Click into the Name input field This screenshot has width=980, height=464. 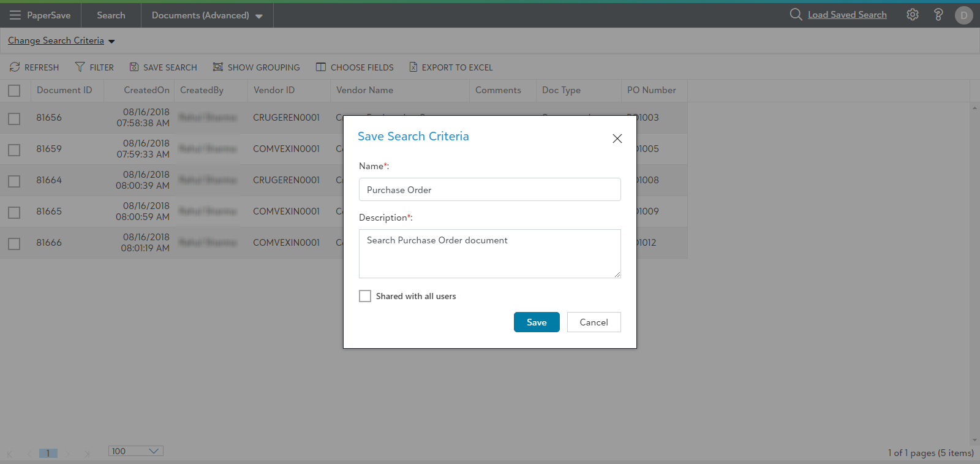(x=489, y=189)
